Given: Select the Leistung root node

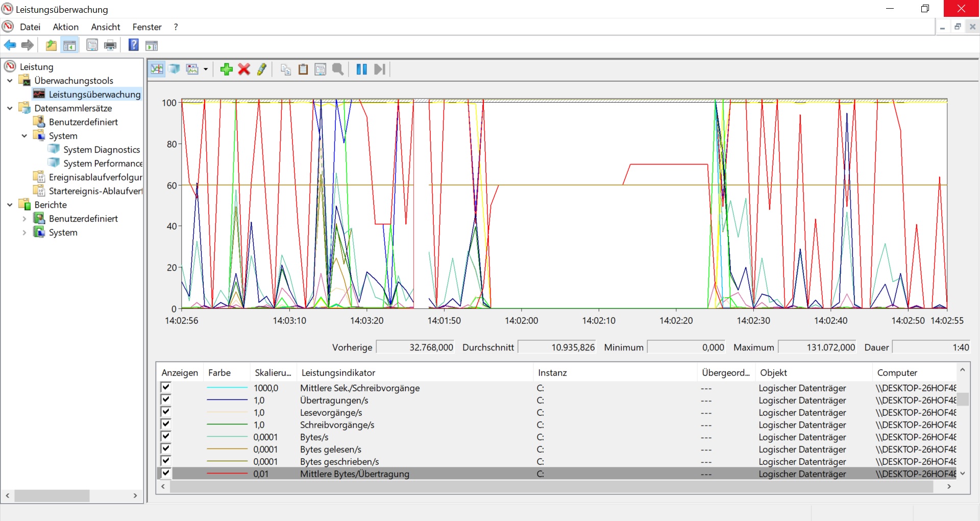Looking at the screenshot, I should pos(36,67).
